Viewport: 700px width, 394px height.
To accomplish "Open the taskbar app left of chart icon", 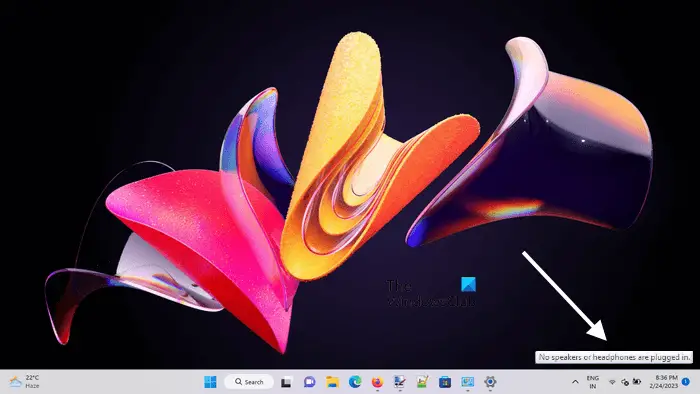I will pos(400,382).
